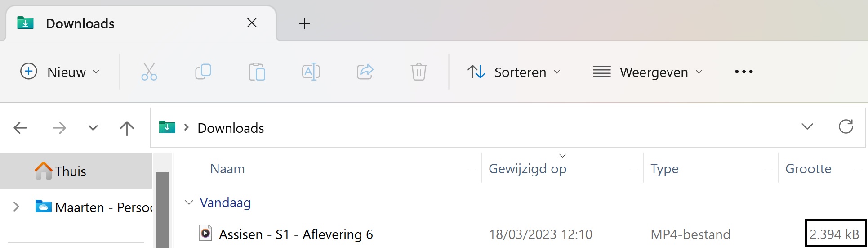Navigate back to previous folder
This screenshot has height=248, width=868.
pos(21,128)
